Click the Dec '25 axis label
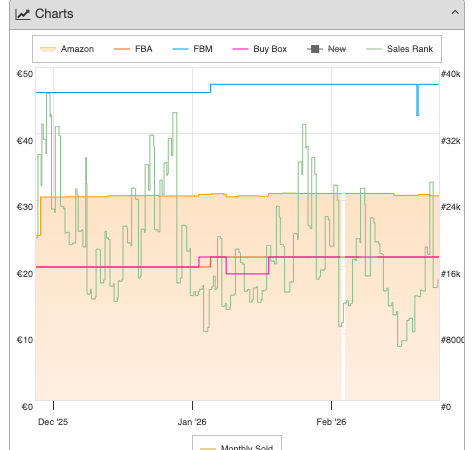 [53, 422]
